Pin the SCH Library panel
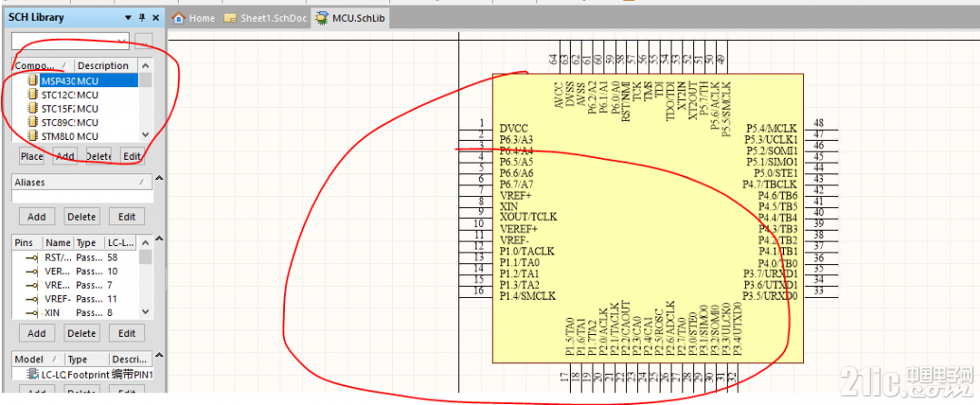Image resolution: width=980 pixels, height=405 pixels. [x=142, y=17]
